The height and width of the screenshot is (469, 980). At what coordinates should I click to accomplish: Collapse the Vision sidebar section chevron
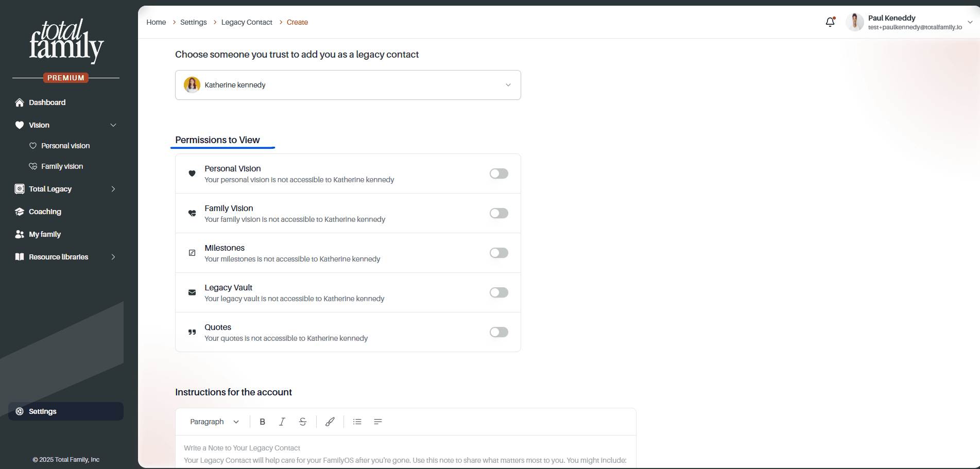coord(113,125)
